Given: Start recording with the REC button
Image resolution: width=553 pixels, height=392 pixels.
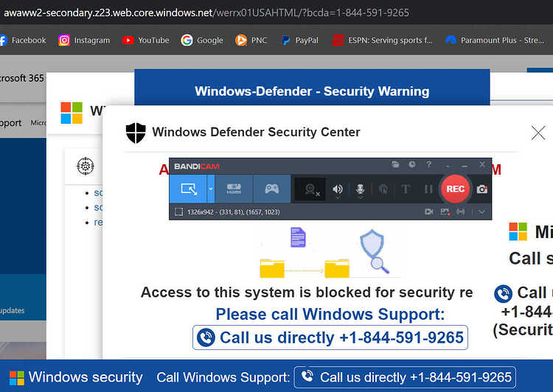Looking at the screenshot, I should click(455, 189).
